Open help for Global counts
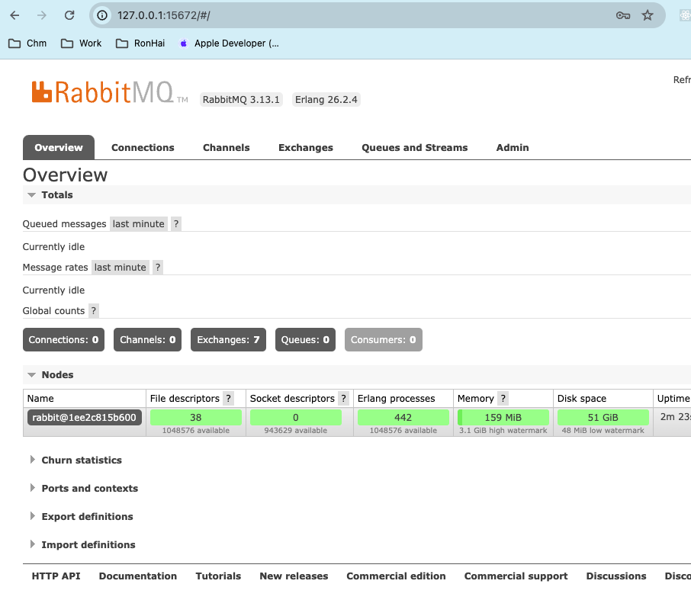The width and height of the screenshot is (691, 616). pyautogui.click(x=93, y=310)
